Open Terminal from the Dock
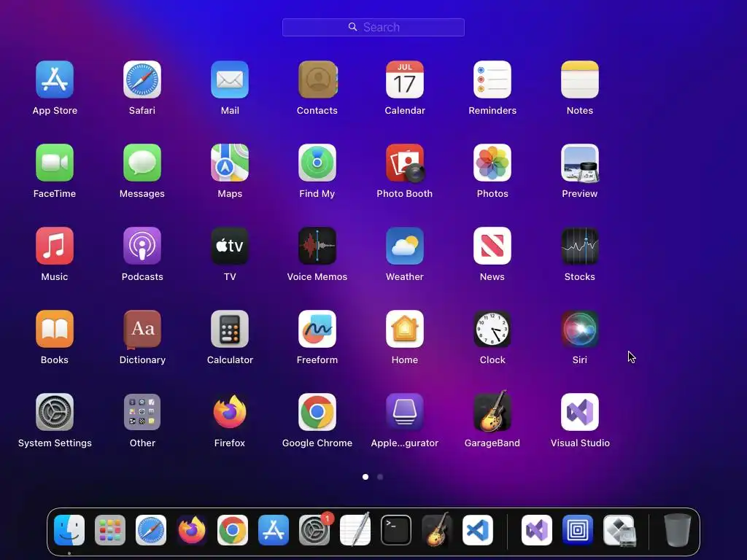Screen dimensions: 747x560 click(396, 530)
